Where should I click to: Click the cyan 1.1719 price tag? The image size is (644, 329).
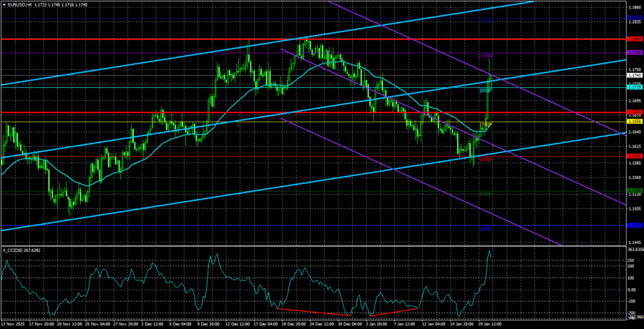click(634, 87)
